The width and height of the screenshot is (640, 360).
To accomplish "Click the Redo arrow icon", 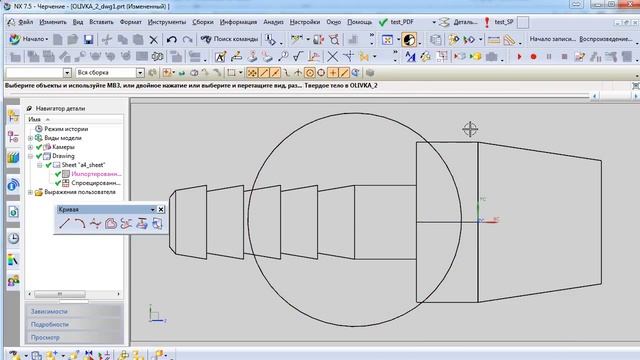I will [187, 39].
